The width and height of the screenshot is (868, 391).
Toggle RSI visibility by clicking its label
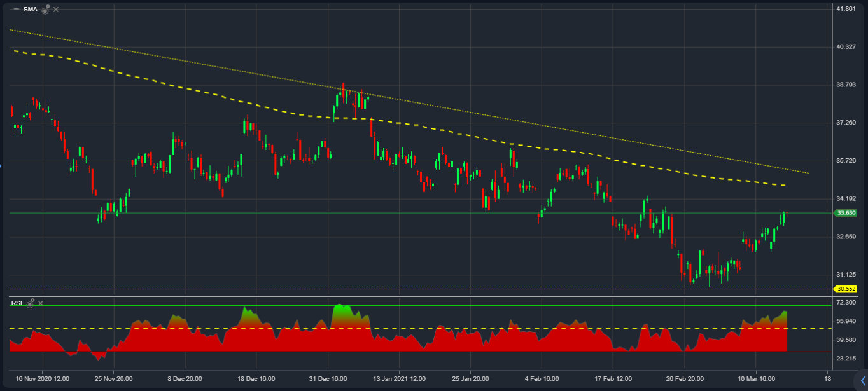(17, 302)
